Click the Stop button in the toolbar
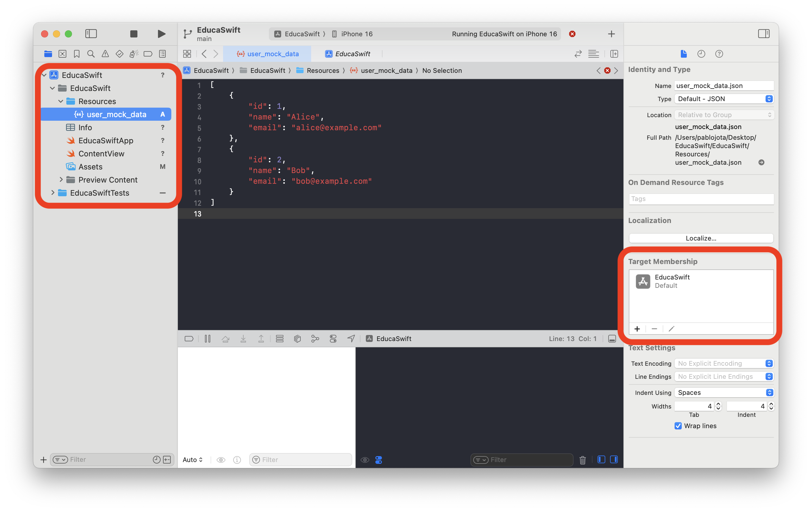The height and width of the screenshot is (512, 812). pos(134,34)
